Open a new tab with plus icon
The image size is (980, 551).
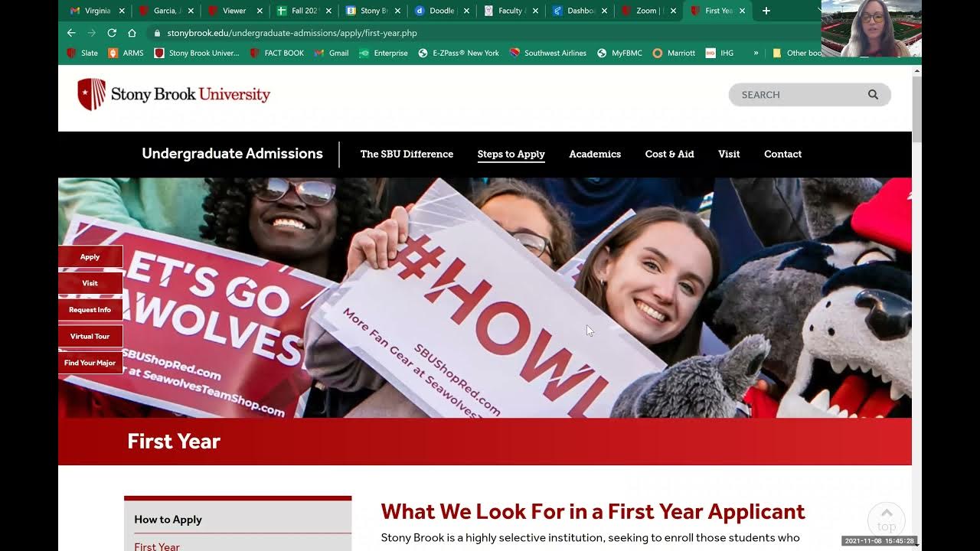tap(766, 11)
